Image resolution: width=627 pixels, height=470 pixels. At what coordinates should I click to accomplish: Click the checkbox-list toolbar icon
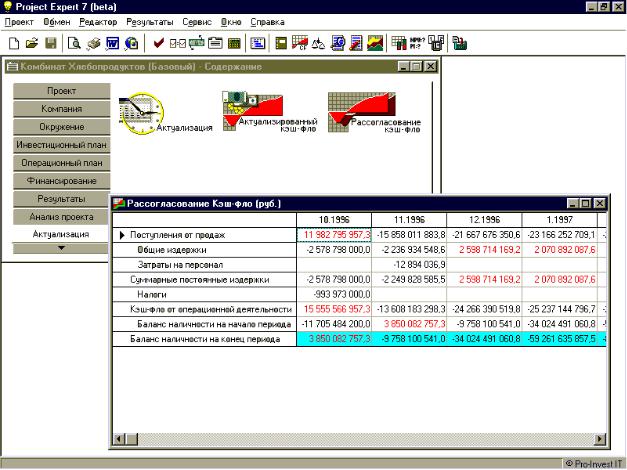[x=178, y=43]
